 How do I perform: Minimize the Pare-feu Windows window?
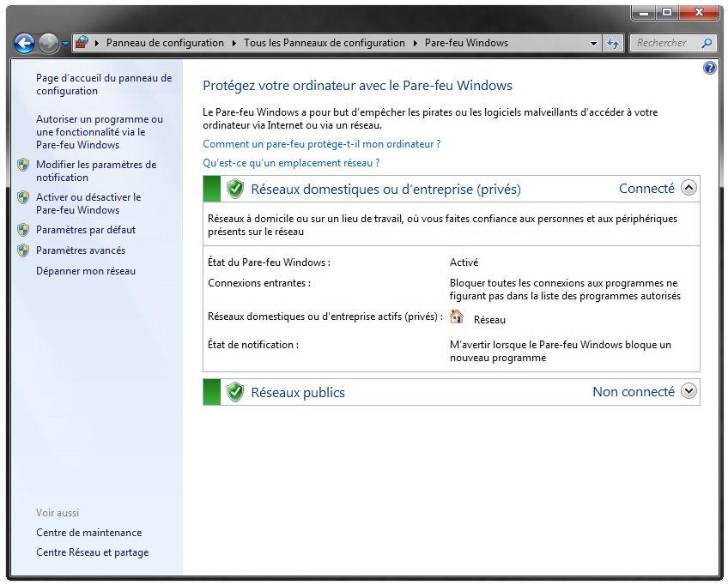coord(644,13)
